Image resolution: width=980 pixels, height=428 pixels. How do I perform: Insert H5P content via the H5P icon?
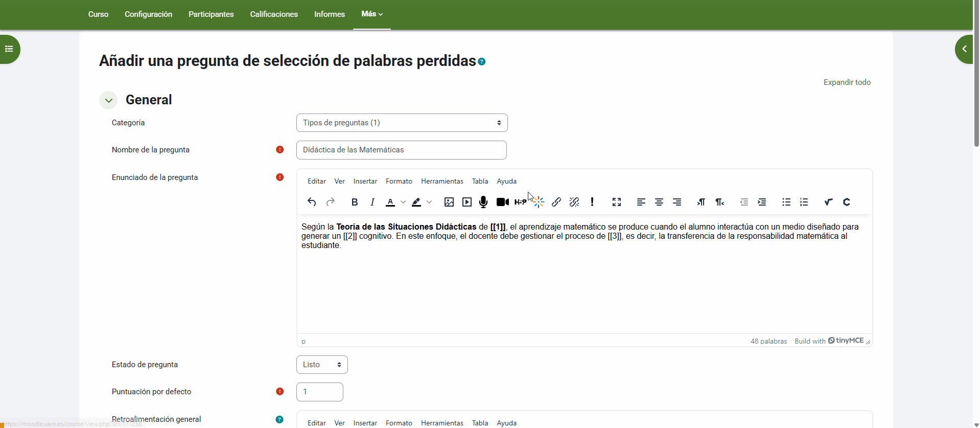coord(521,202)
